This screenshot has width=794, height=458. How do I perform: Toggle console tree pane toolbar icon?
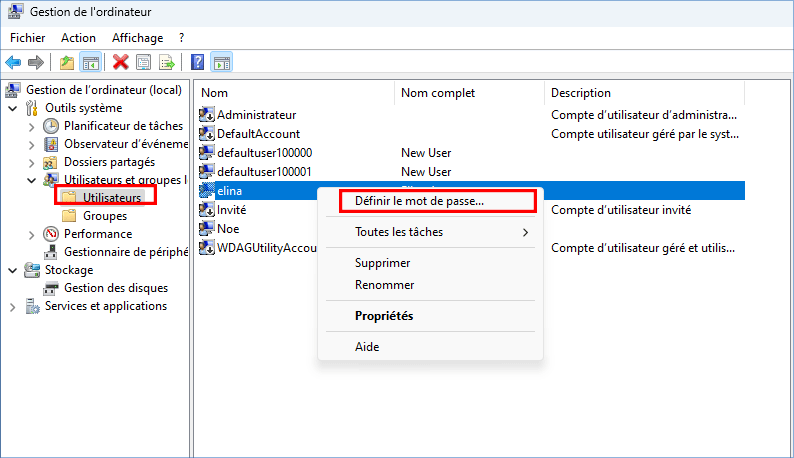[91, 63]
